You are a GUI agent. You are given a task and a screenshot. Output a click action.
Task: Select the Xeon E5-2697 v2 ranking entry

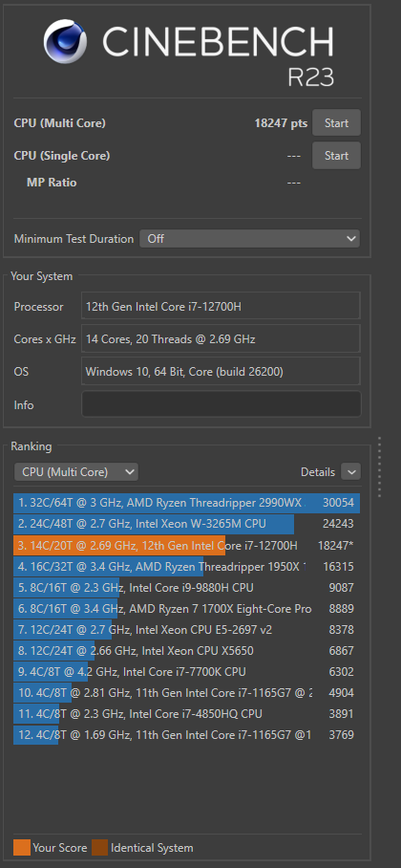[x=187, y=629]
